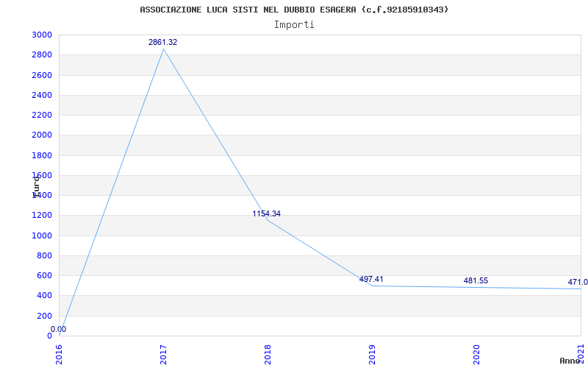Click the 3000 y-axis tick label
Image resolution: width=588 pixels, height=368 pixels.
[43, 35]
